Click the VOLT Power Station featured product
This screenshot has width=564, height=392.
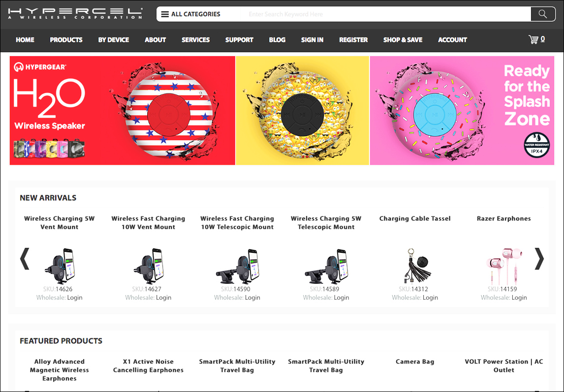click(x=503, y=365)
